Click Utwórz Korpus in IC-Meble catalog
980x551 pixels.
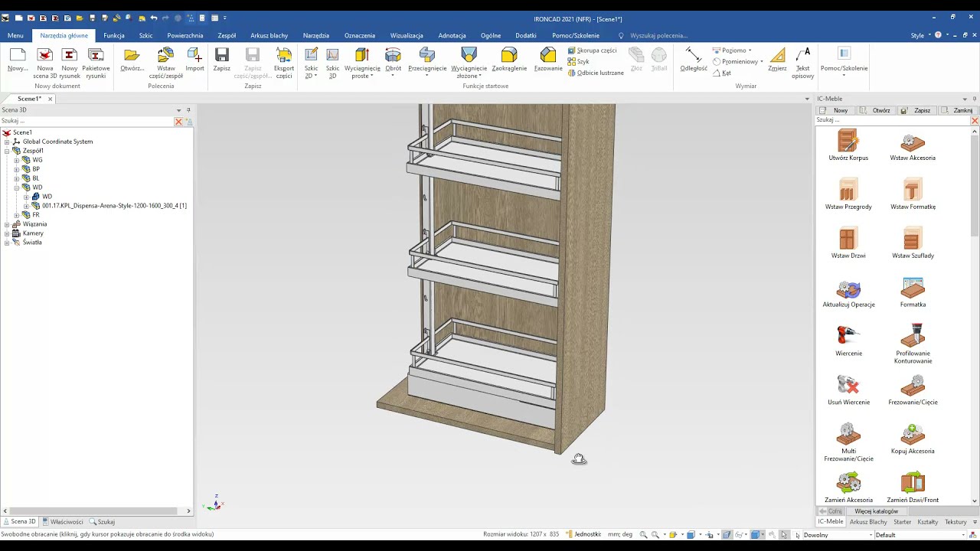pyautogui.click(x=848, y=143)
